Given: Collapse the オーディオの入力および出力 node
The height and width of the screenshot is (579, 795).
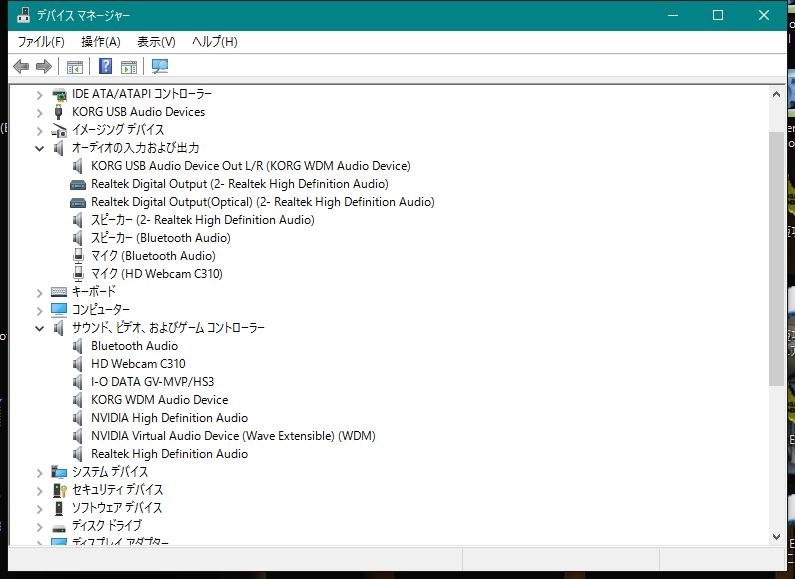Looking at the screenshot, I should (x=40, y=149).
